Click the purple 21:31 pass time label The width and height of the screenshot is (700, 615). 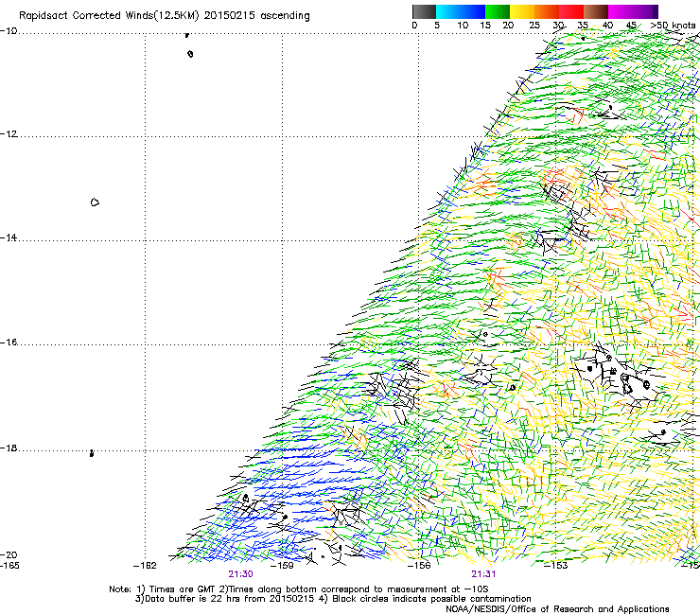pos(483,574)
